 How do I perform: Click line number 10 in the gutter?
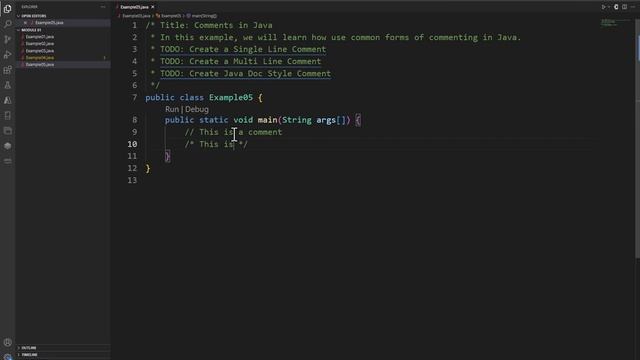[x=132, y=144]
